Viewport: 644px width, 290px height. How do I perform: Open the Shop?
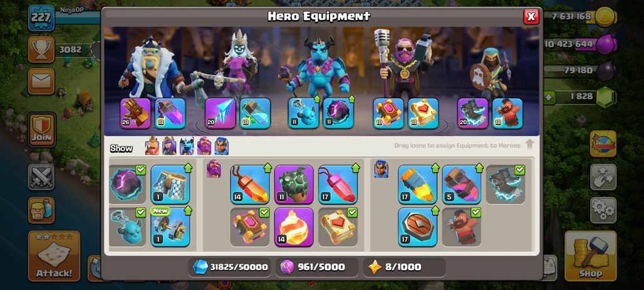tap(590, 256)
